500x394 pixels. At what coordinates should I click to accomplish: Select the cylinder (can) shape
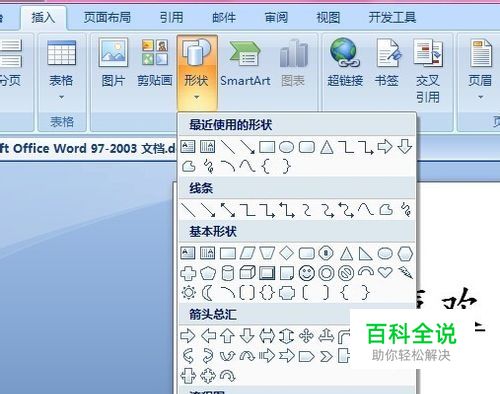click(228, 273)
